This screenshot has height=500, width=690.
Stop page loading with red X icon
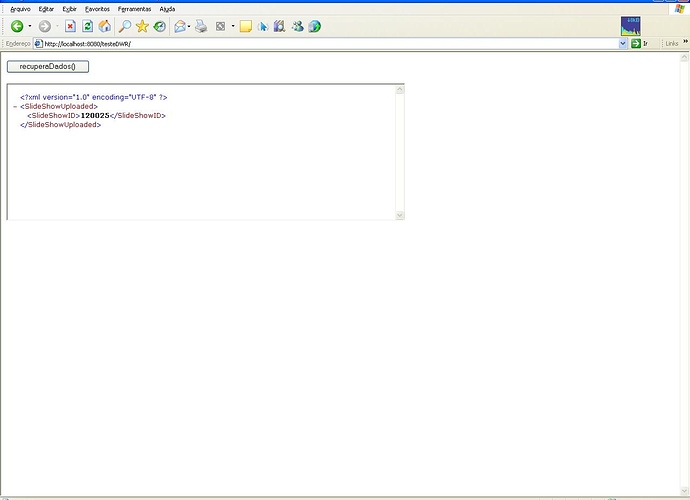point(70,26)
